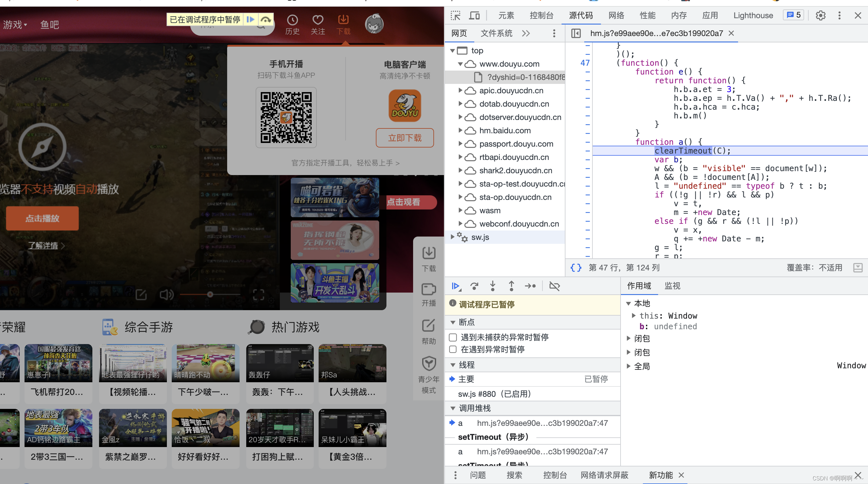
Task: Open 斗鱼主播开发大乱斗 banner thumbnail
Action: coord(335,283)
